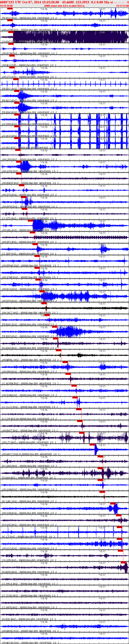Click the RMS noise scaling note in header
Viewport: 129px width, 644px height.
click(64, 6)
